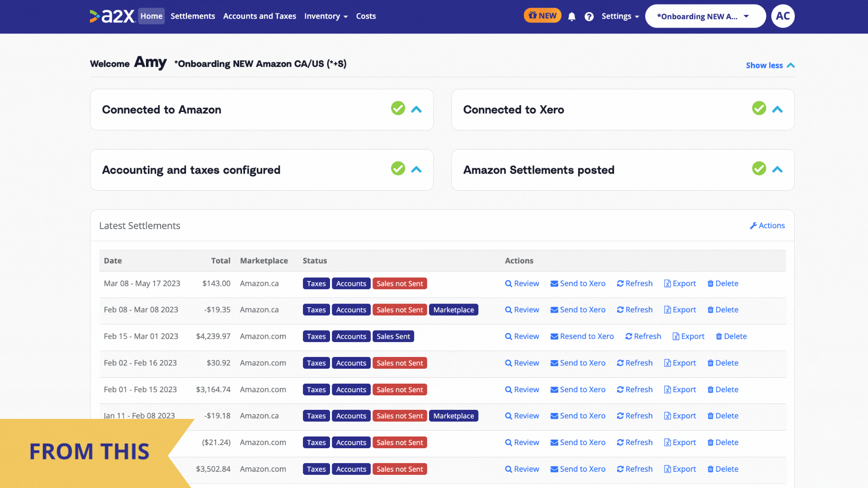Review the Feb 08 - Mar 08 2023 settlement
The width and height of the screenshot is (868, 488).
coord(522,310)
